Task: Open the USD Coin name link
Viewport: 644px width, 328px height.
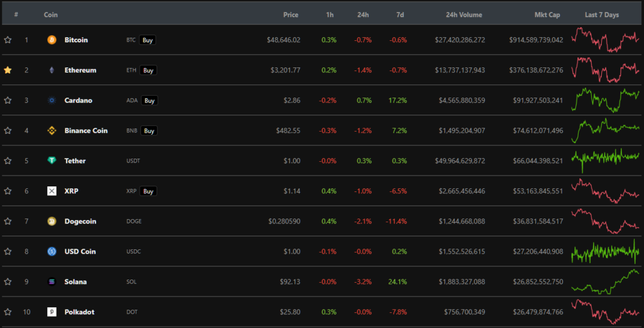Action: (x=80, y=251)
